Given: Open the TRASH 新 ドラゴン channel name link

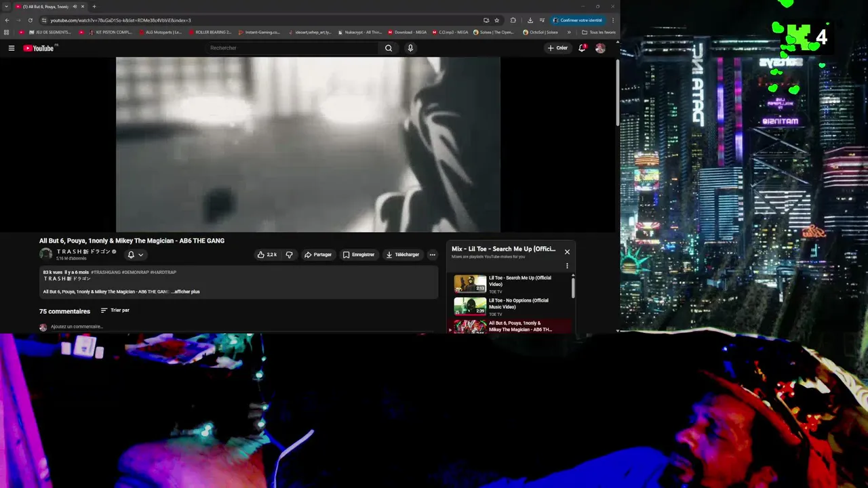Looking at the screenshot, I should coord(83,251).
